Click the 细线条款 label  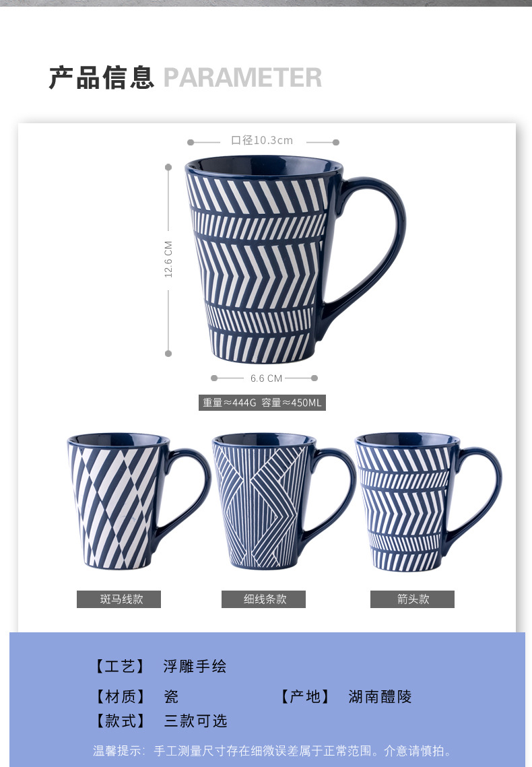263,599
